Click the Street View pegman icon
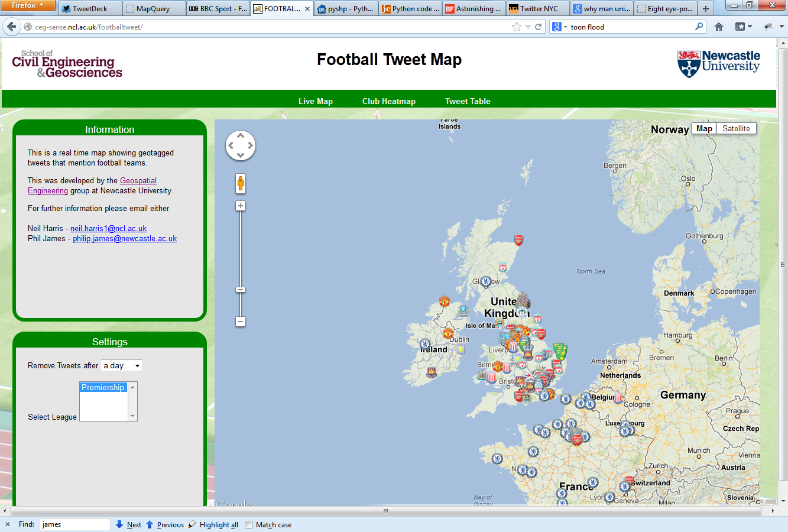Image resolution: width=788 pixels, height=532 pixels. (x=241, y=183)
